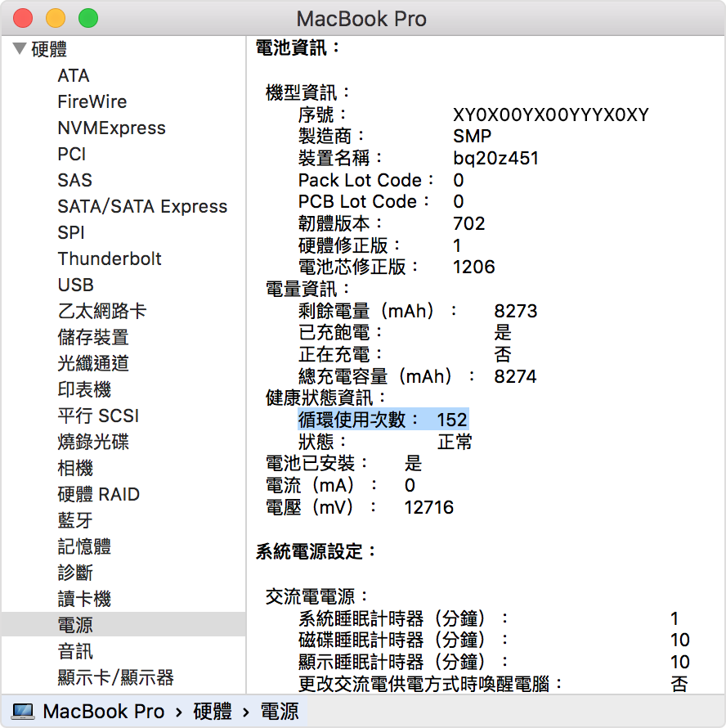The image size is (726, 728).
Task: Click full charge capacity value 8274
Action: [515, 376]
